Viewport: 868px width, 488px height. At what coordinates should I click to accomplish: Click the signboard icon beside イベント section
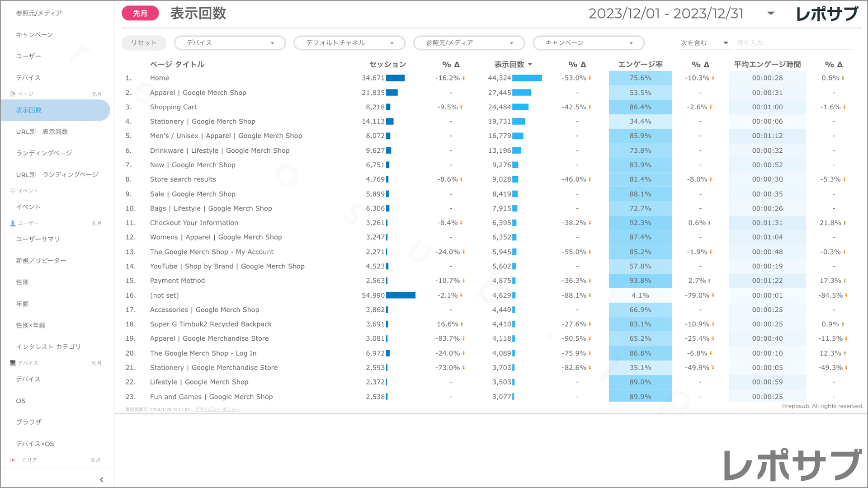pos(13,191)
